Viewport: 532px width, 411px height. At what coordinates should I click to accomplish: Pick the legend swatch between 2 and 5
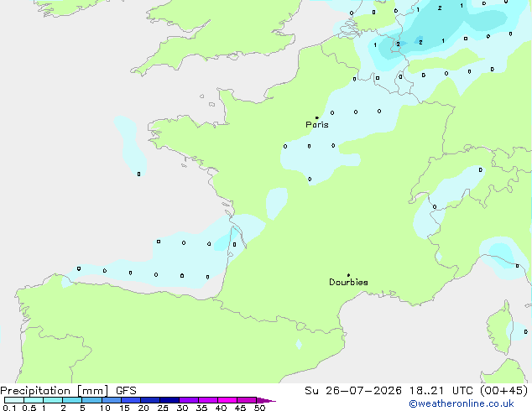click(72, 400)
